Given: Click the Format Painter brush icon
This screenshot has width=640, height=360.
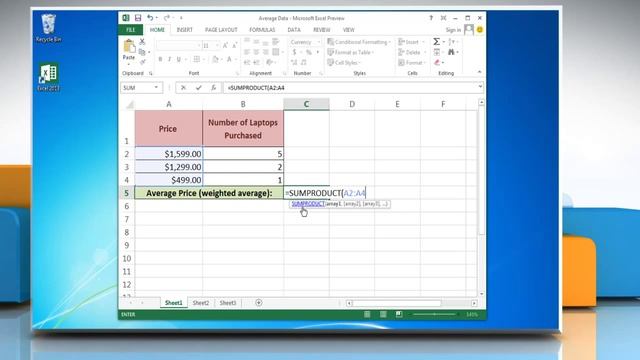Looking at the screenshot, I should pos(142,62).
